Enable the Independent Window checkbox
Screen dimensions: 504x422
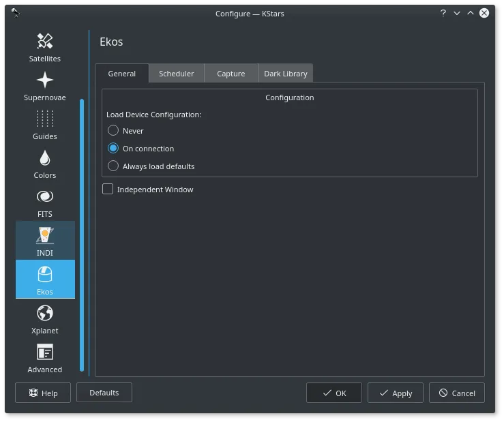tap(148, 190)
